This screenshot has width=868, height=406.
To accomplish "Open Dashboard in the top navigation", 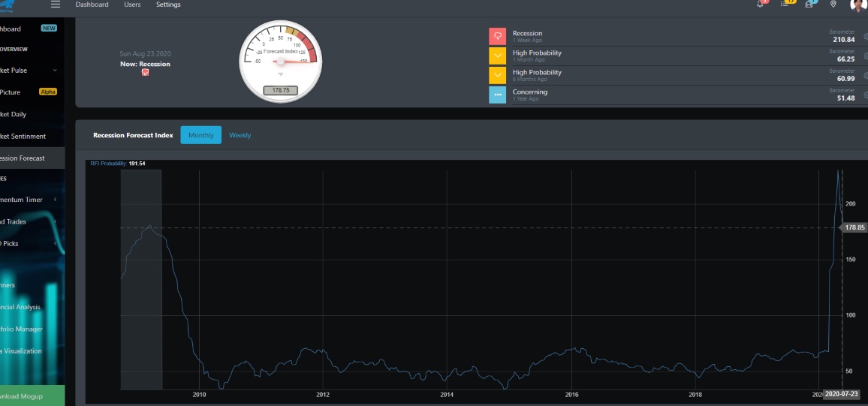I will tap(92, 5).
